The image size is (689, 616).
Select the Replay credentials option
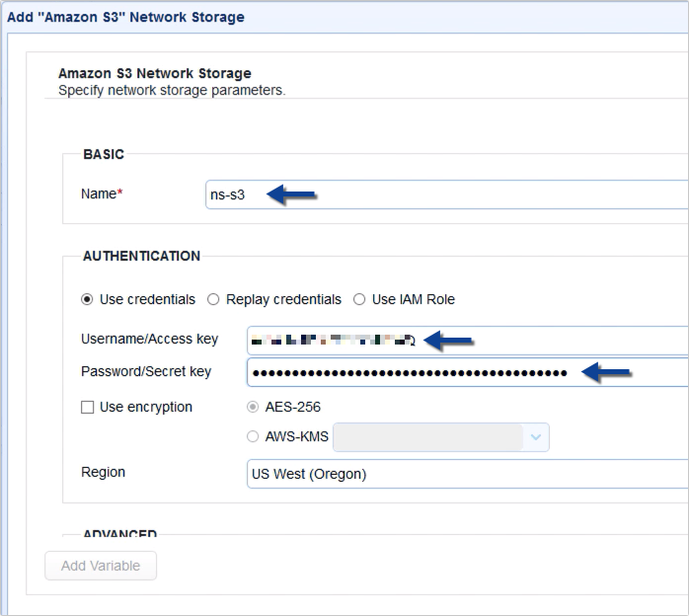(213, 299)
